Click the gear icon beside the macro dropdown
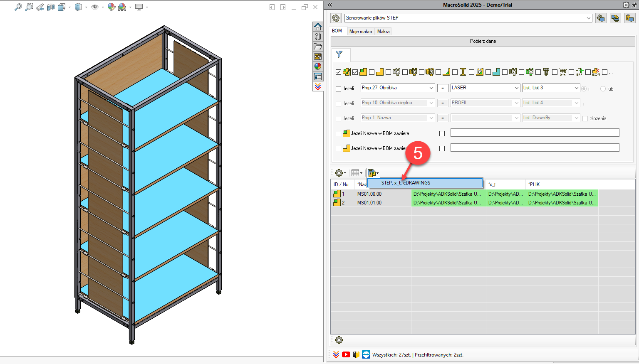The width and height of the screenshot is (639, 364). (336, 18)
